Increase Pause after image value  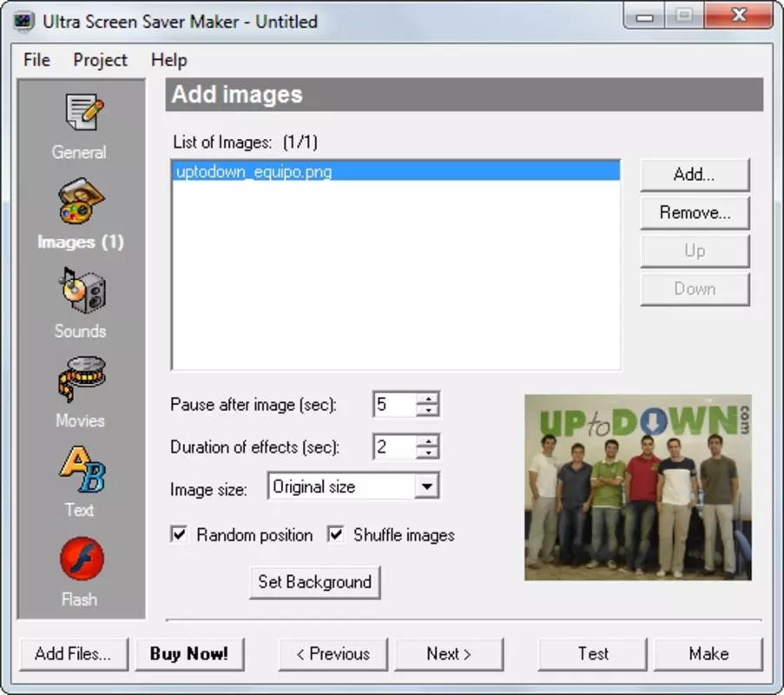point(428,398)
